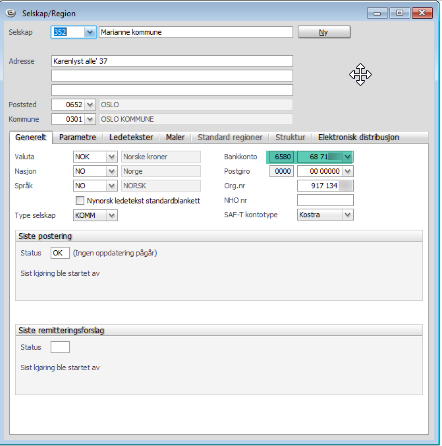The height and width of the screenshot is (446, 442).
Task: Minimize the Selskap/Region window
Action: (377, 13)
